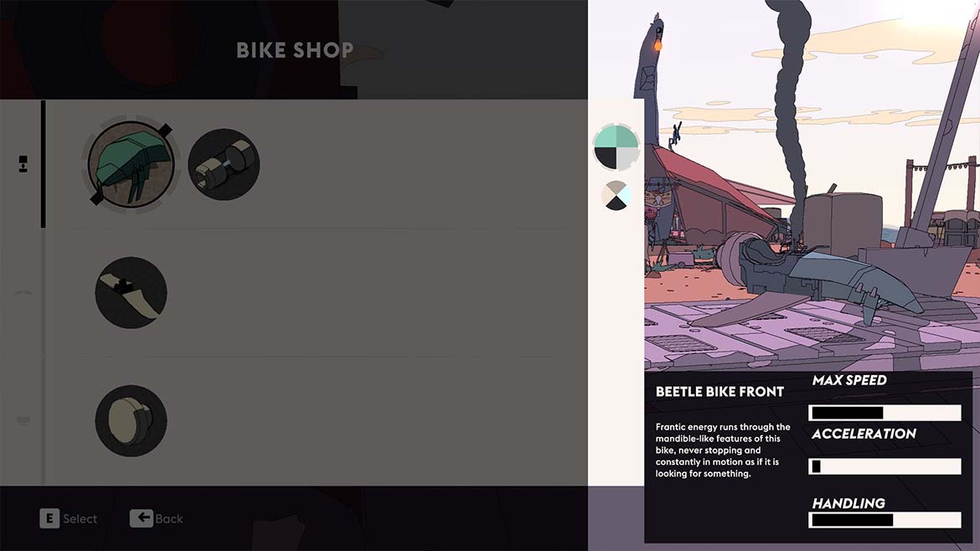Click the BEETLE BIKE FRONT title
Viewport: 980px width, 551px height.
tap(720, 392)
